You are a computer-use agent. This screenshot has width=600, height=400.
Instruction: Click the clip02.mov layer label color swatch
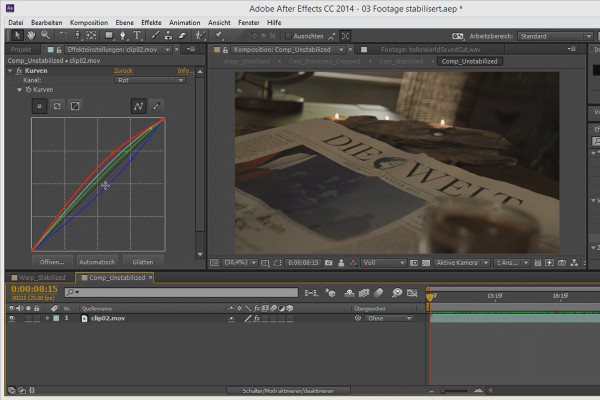click(x=56, y=318)
